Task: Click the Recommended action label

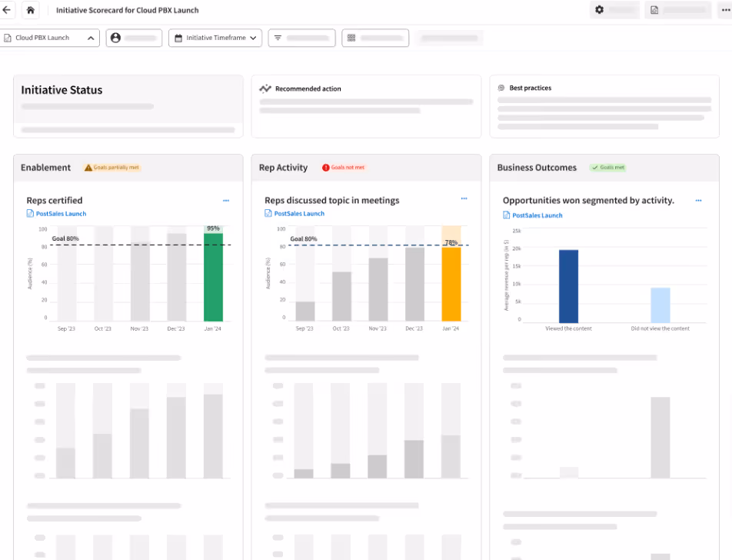Action: (x=308, y=88)
